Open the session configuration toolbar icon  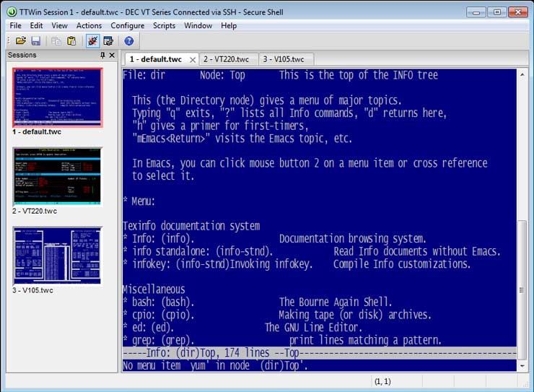coord(108,41)
